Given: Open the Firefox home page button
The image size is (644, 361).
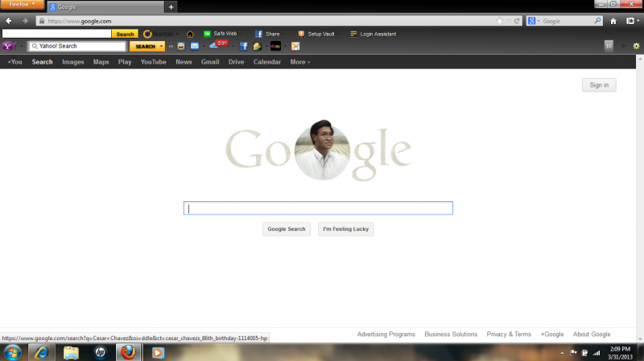Looking at the screenshot, I should point(613,21).
